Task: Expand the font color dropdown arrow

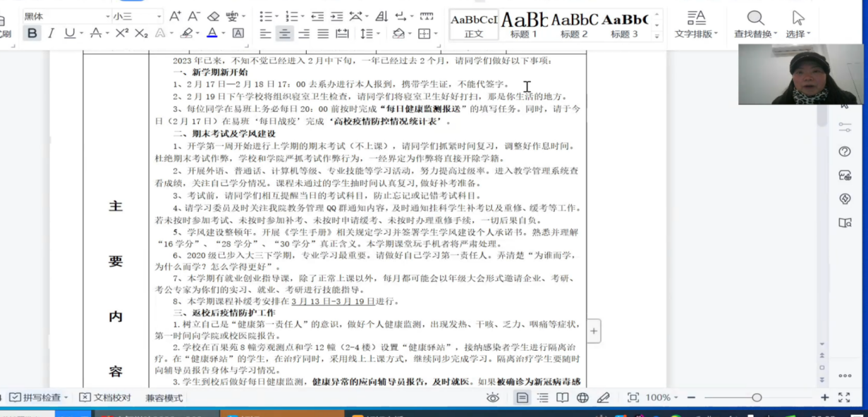Action: [x=224, y=33]
